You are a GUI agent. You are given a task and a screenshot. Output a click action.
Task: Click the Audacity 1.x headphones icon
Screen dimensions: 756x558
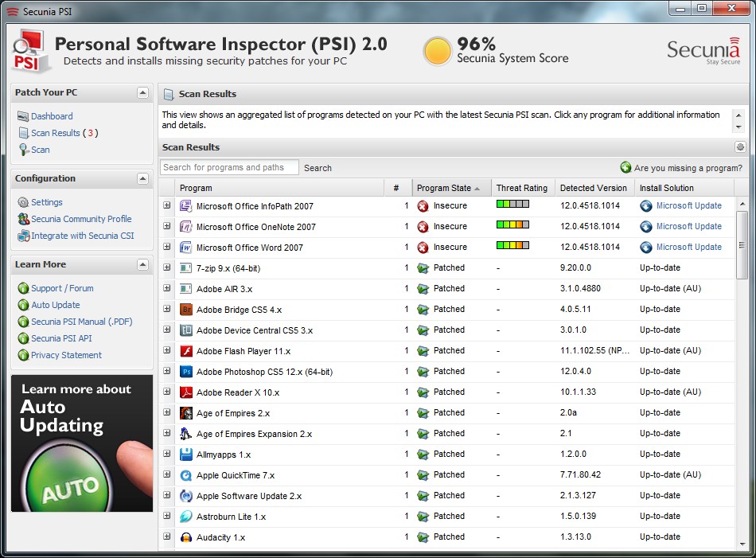[185, 537]
